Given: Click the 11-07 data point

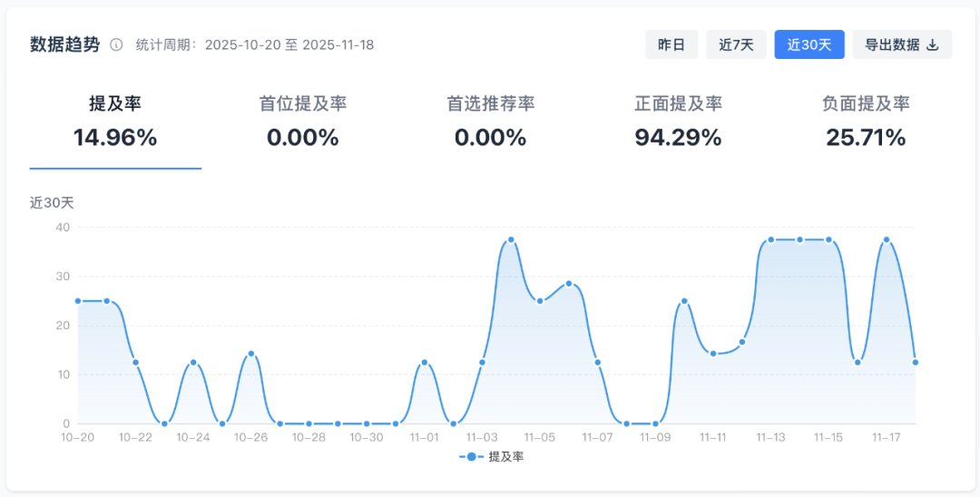Looking at the screenshot, I should click(x=597, y=362).
